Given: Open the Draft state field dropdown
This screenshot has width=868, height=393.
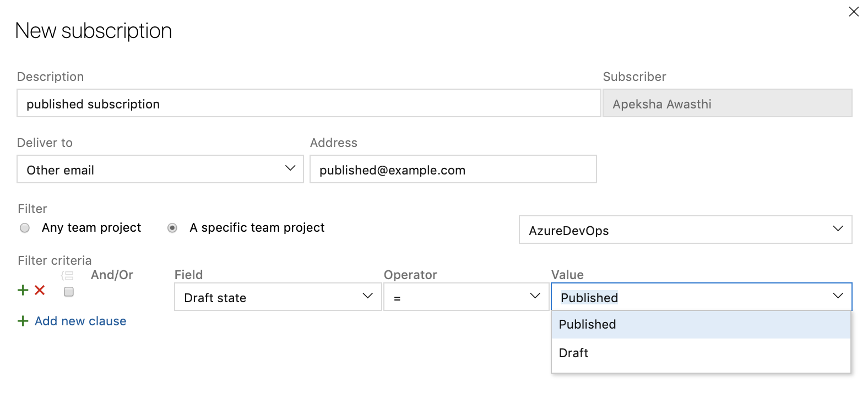Looking at the screenshot, I should tap(278, 297).
